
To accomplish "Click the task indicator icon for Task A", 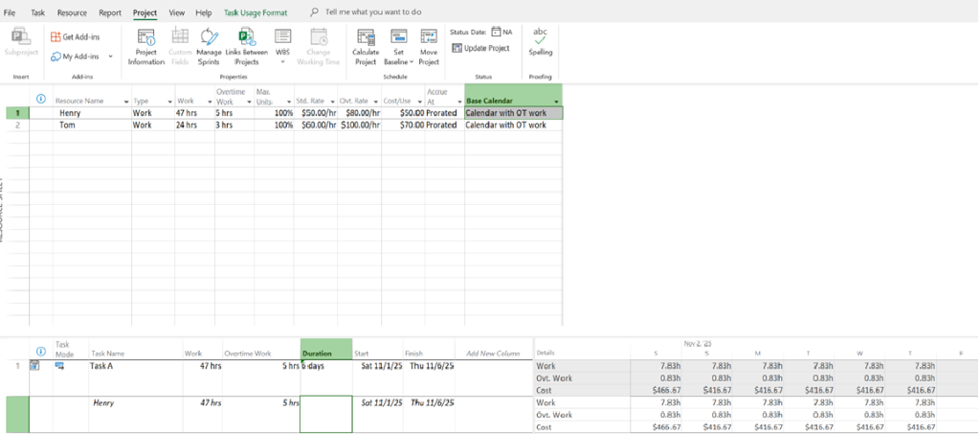I will (x=35, y=366).
